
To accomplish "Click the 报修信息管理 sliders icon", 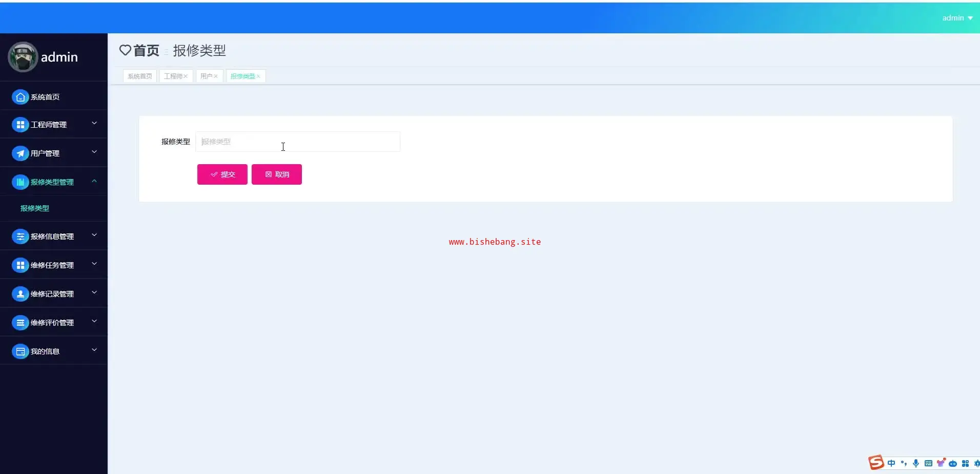I will click(20, 236).
